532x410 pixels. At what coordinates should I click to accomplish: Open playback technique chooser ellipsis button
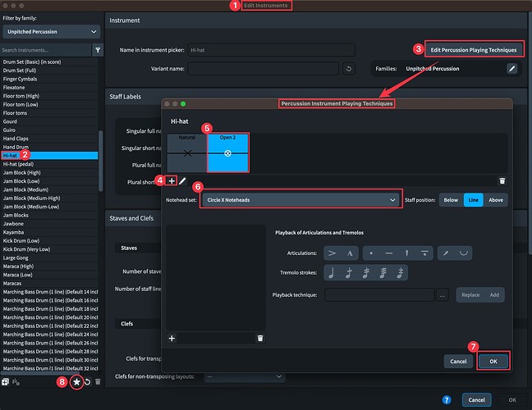pyautogui.click(x=442, y=295)
